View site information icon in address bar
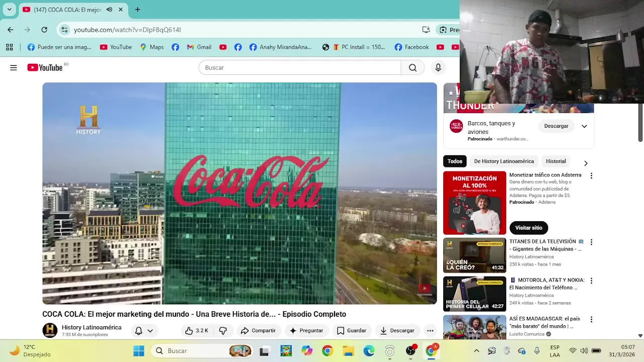This screenshot has width=644, height=362. (64, 30)
